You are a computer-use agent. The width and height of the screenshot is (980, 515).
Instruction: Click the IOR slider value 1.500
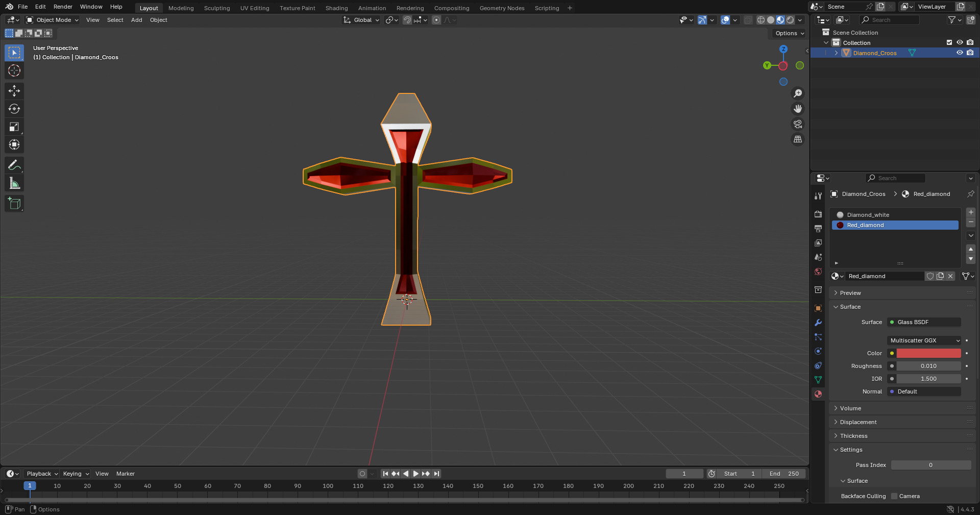(929, 379)
